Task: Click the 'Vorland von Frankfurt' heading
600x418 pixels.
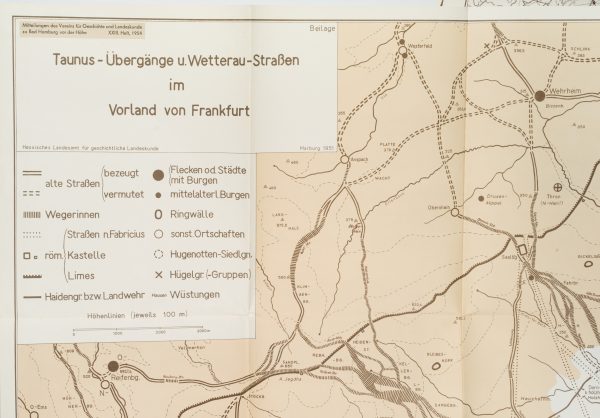Action: [x=177, y=109]
